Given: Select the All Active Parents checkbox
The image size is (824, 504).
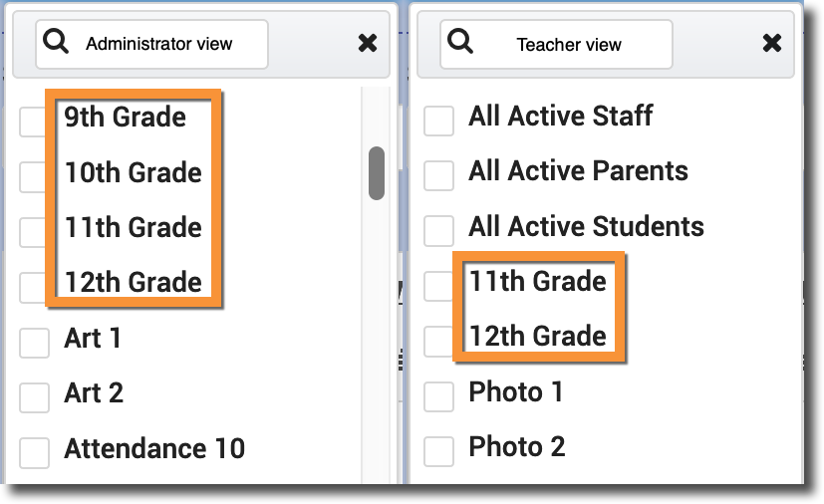Looking at the screenshot, I should 439,175.
